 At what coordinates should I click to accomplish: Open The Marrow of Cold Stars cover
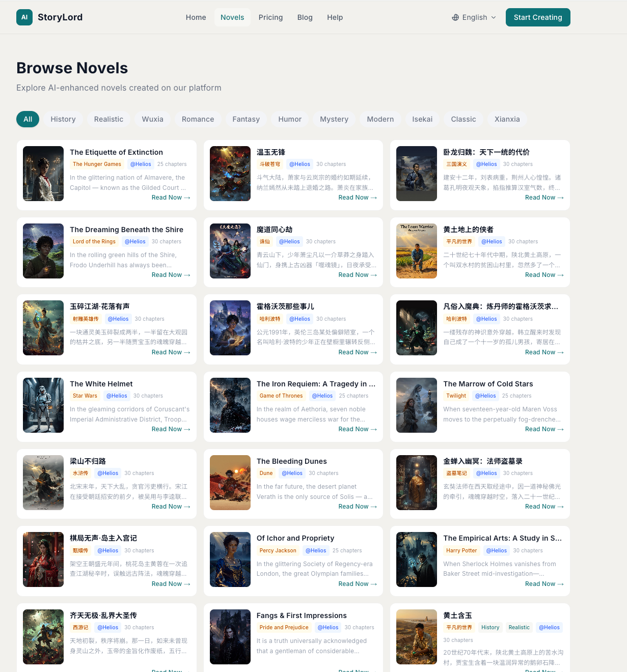pos(417,405)
